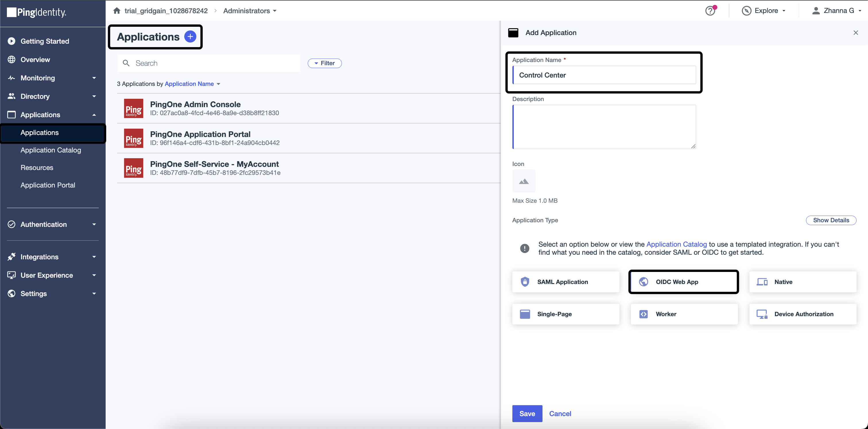Follow the Application Catalog link in info text

point(676,244)
